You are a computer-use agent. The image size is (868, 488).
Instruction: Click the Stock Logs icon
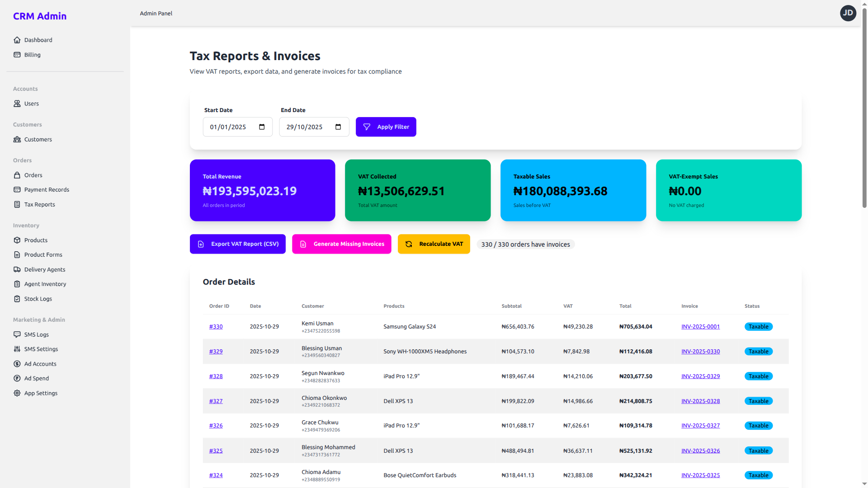pyautogui.click(x=17, y=299)
